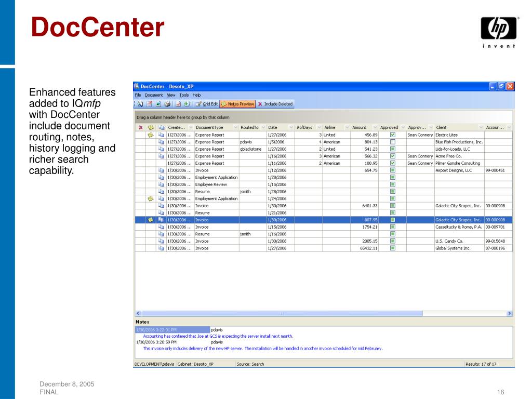Click the horizontal scrollbar thumb of the grid
The height and width of the screenshot is (399, 532).
pos(282,313)
